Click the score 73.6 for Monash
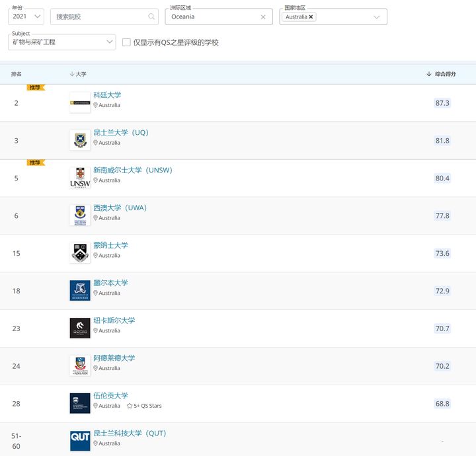Image resolution: width=476 pixels, height=456 pixels. pyautogui.click(x=442, y=253)
